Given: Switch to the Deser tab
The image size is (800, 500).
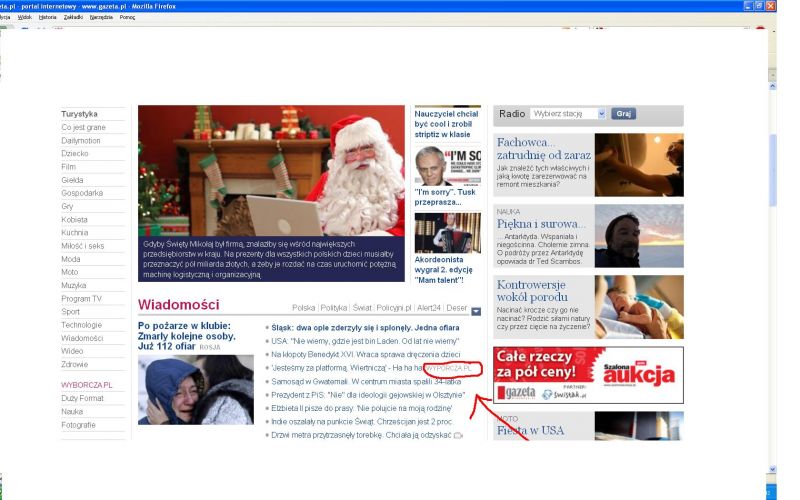Looking at the screenshot, I should (457, 308).
